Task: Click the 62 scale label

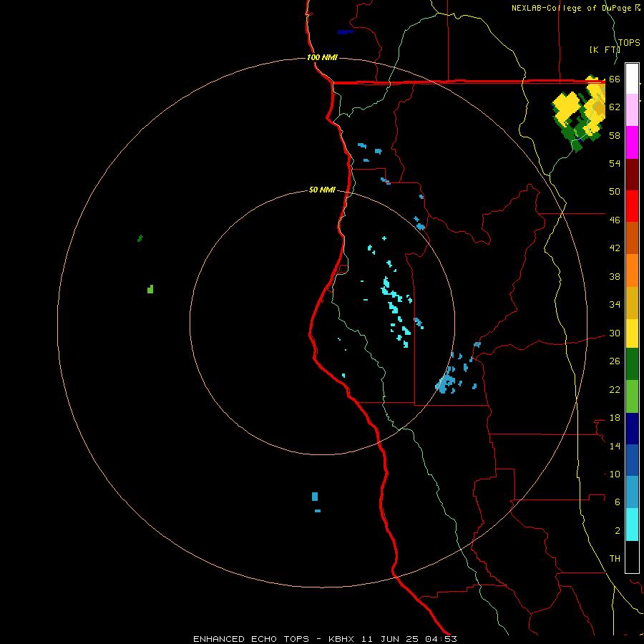Action: [615, 107]
